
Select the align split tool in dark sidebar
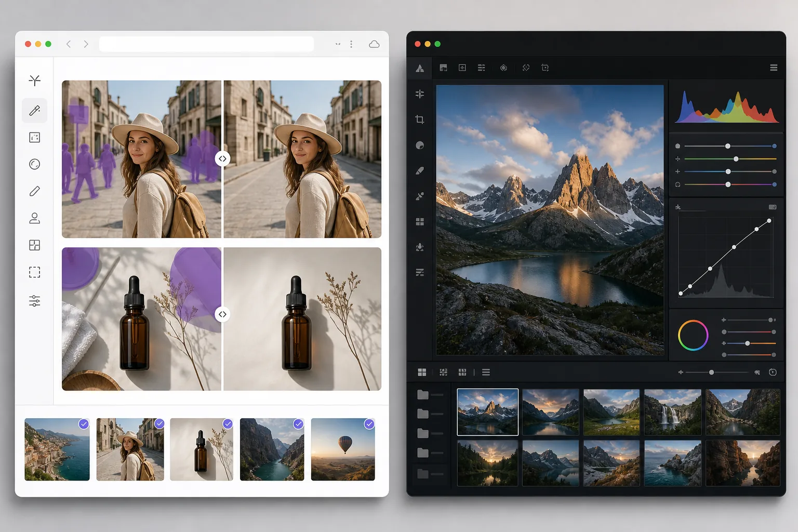tap(420, 94)
